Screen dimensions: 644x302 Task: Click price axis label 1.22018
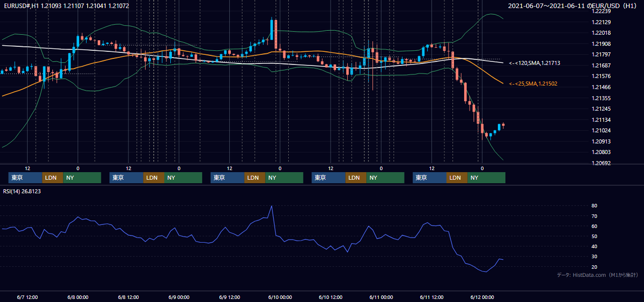tap(601, 33)
